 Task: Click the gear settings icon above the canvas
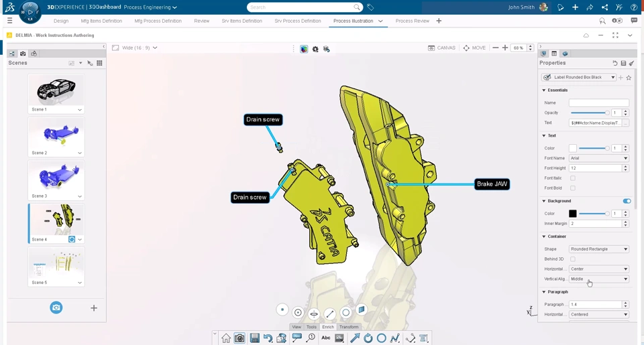point(315,49)
